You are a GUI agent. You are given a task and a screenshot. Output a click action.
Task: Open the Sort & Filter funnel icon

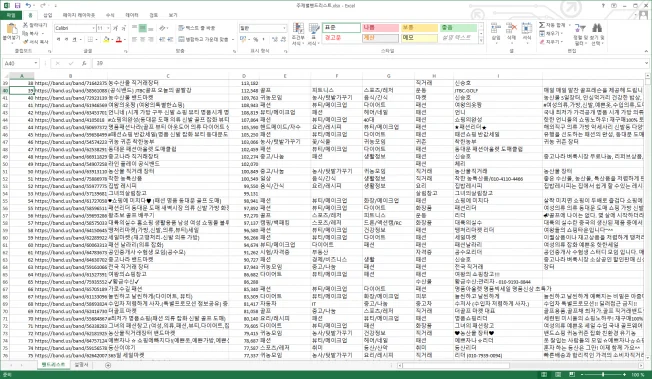click(580, 29)
